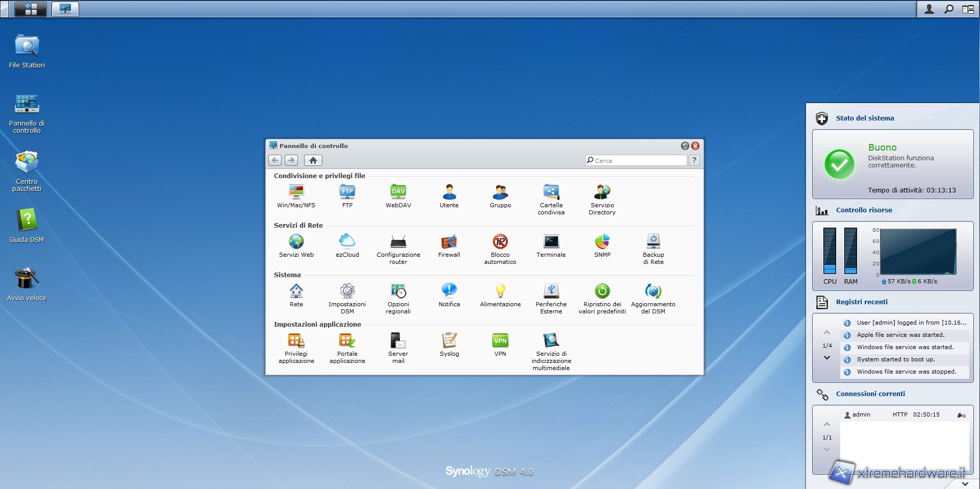Toggle the widgets panel from taskbar

968,9
